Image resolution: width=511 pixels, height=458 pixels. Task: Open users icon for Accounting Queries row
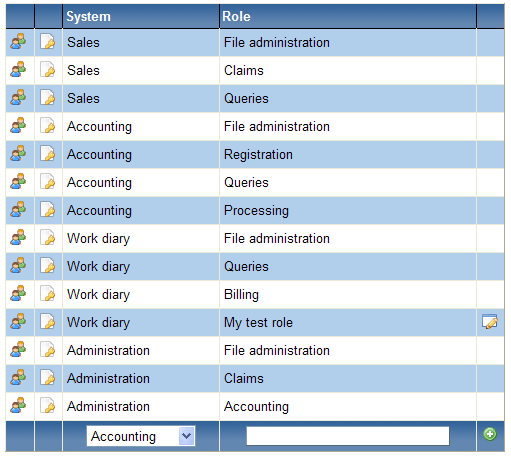click(18, 182)
